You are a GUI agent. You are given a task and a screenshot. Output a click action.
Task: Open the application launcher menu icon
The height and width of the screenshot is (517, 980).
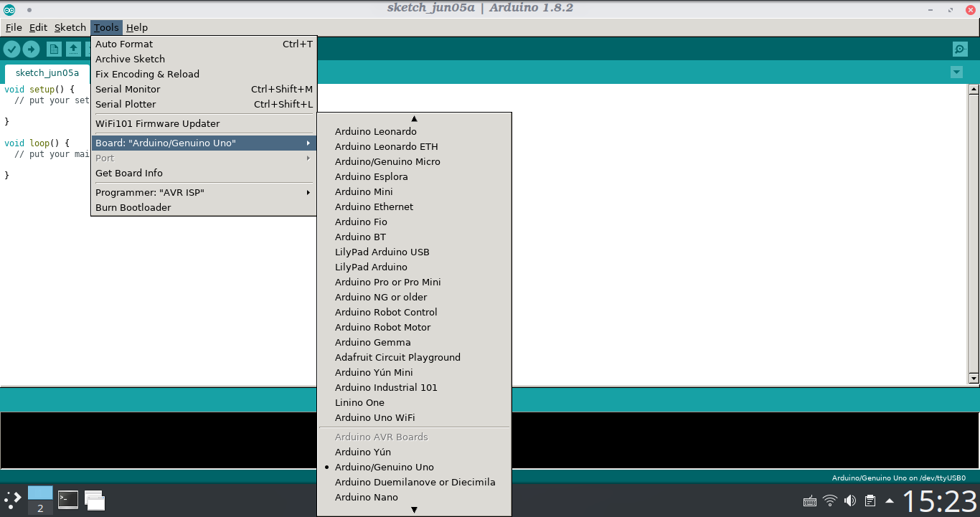click(13, 500)
